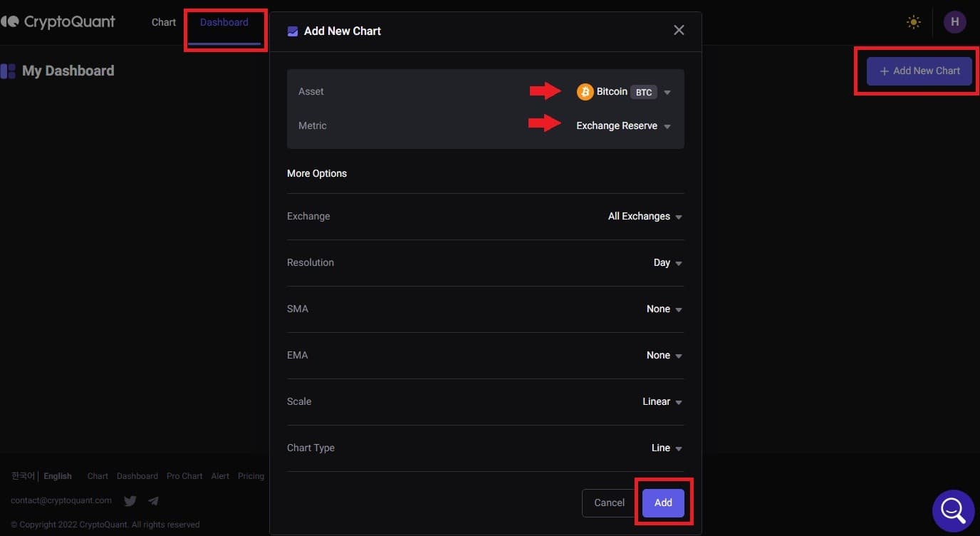This screenshot has width=980, height=536.
Task: Click the Chart Type label
Action: click(x=311, y=448)
